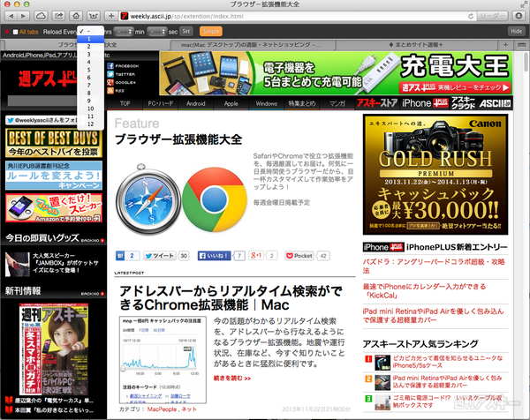
Task: Switch to Simple mode orange button
Action: click(211, 32)
